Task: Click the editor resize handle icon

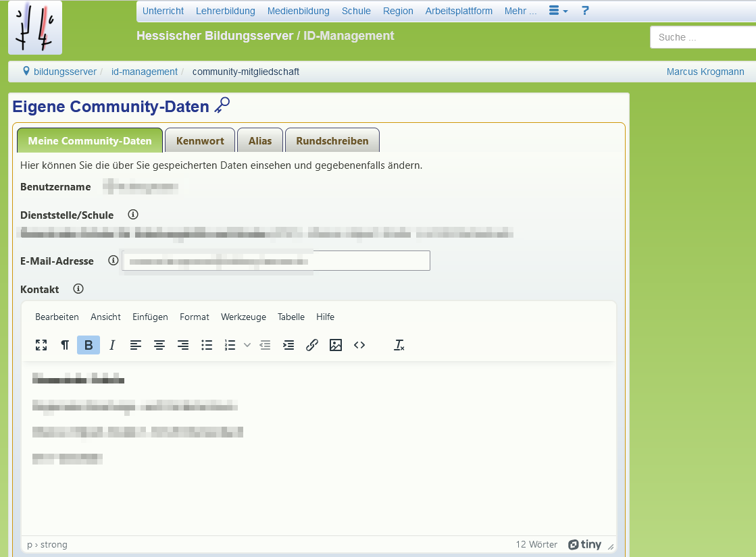Action: (610, 546)
